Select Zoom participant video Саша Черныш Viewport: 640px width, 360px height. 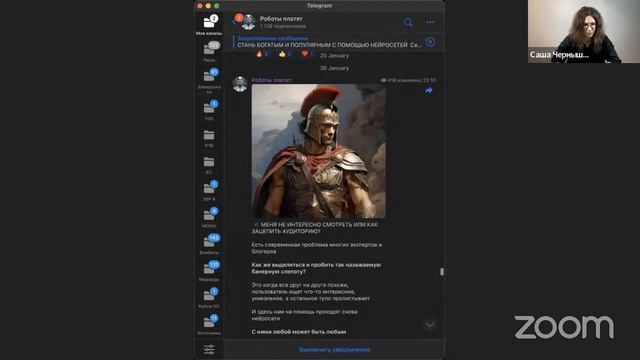(584, 31)
